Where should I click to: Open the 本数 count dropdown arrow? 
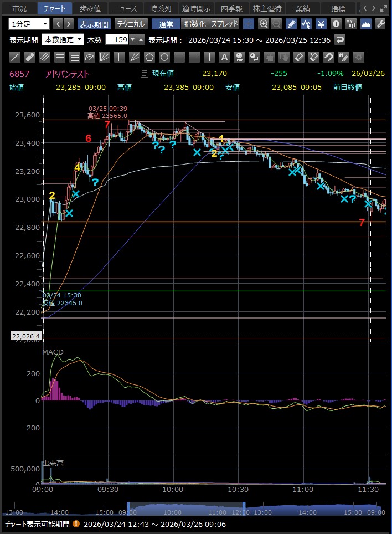(x=132, y=39)
